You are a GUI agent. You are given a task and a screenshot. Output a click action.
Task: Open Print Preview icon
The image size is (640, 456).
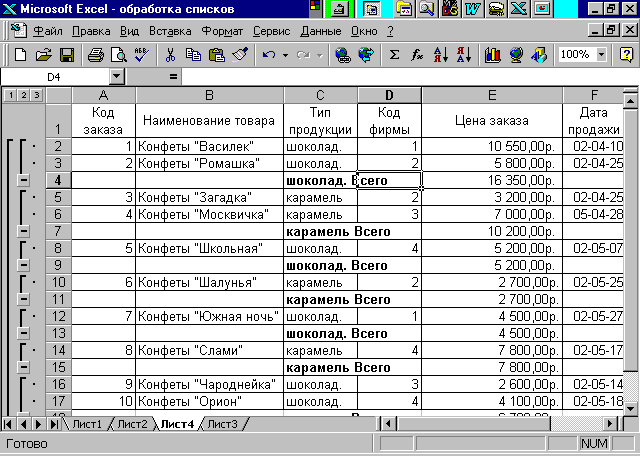click(119, 54)
